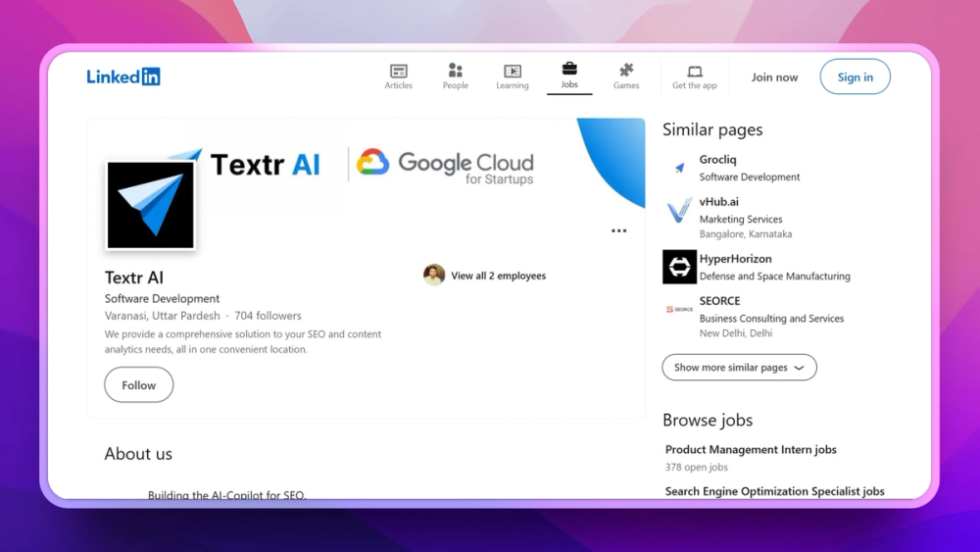The width and height of the screenshot is (980, 552).
Task: Open Search Engine Optimization Specialist jobs link
Action: 774,491
